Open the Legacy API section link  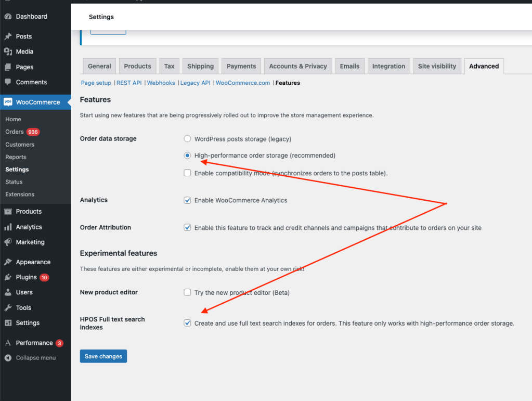pos(195,83)
